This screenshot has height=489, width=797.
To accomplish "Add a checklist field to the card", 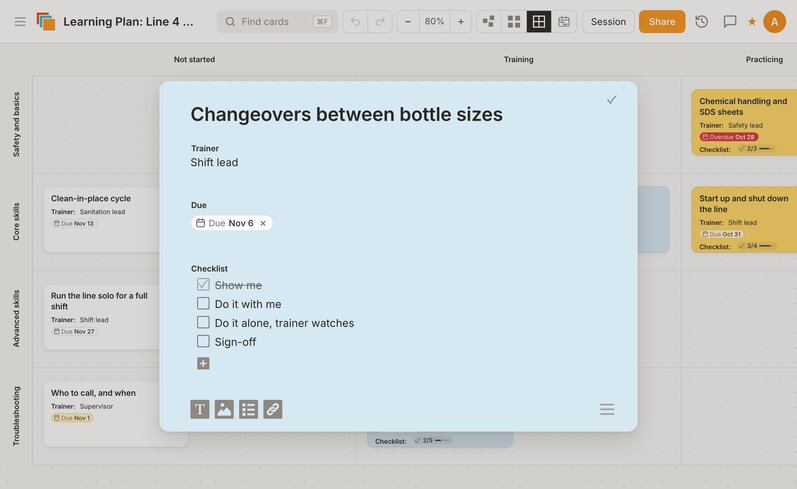I will pos(249,409).
